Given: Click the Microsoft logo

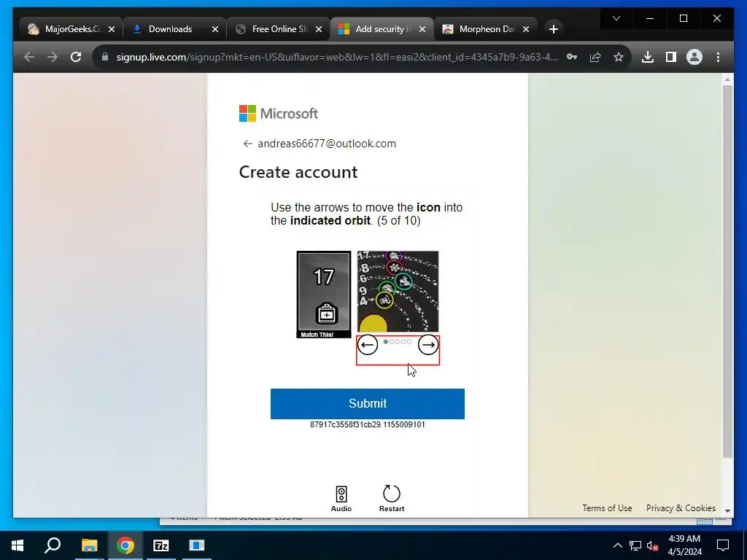Looking at the screenshot, I should pos(278,113).
